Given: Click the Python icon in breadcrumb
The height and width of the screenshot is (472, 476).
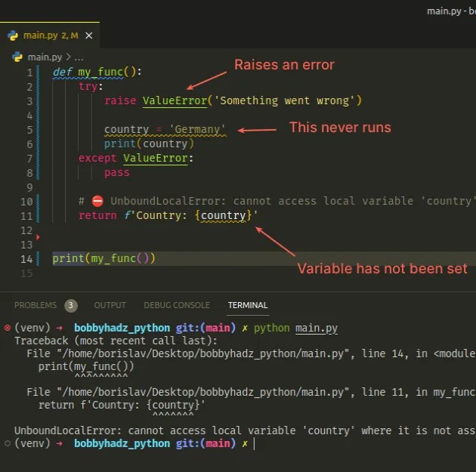Looking at the screenshot, I should pyautogui.click(x=17, y=57).
